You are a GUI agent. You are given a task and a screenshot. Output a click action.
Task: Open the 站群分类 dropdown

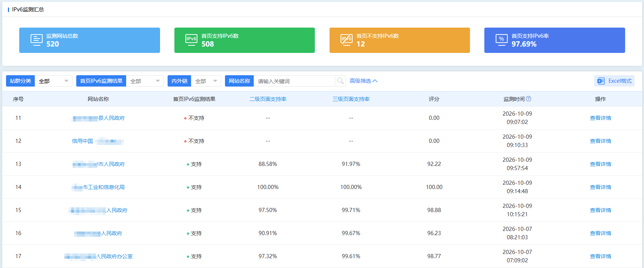[x=54, y=81]
